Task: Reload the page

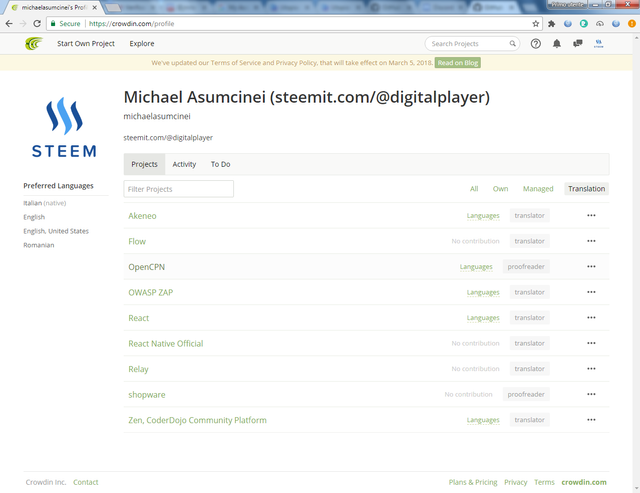Action: tap(37, 24)
